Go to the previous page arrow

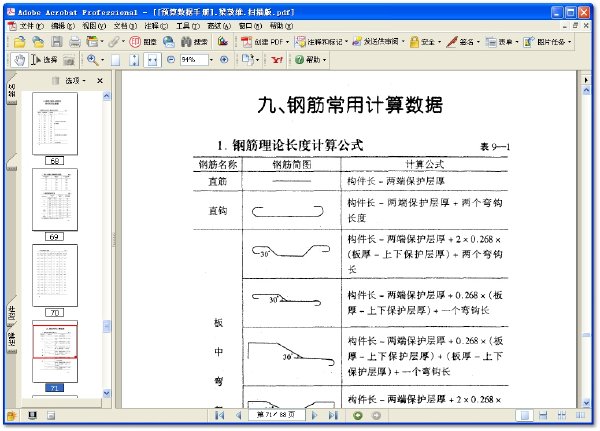[238, 415]
